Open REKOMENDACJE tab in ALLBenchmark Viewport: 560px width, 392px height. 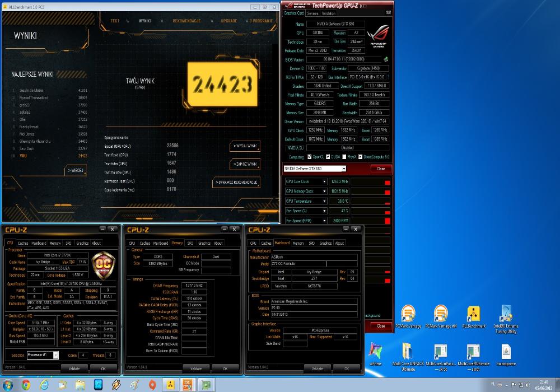click(x=186, y=21)
